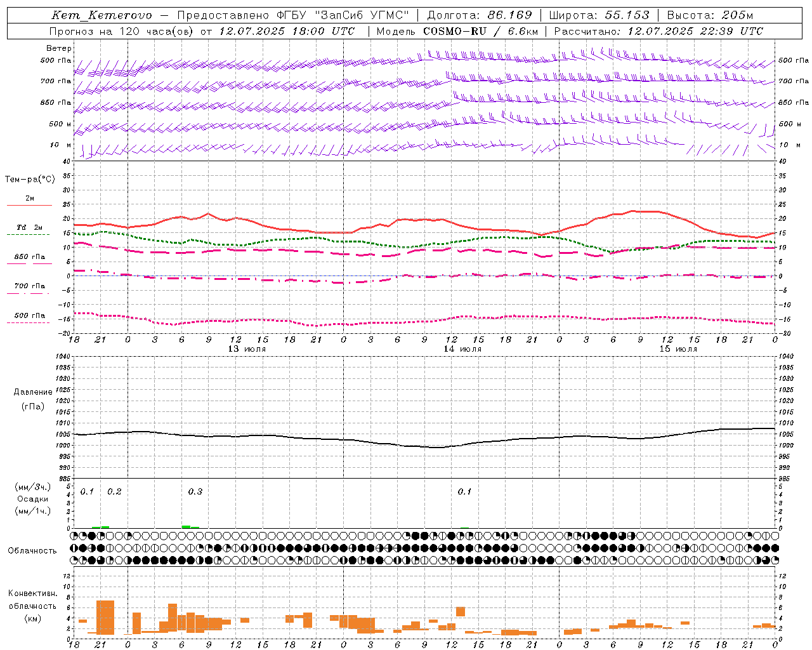
Task: Click the 'Долгота: 86.169' longitude value
Action: click(x=480, y=15)
